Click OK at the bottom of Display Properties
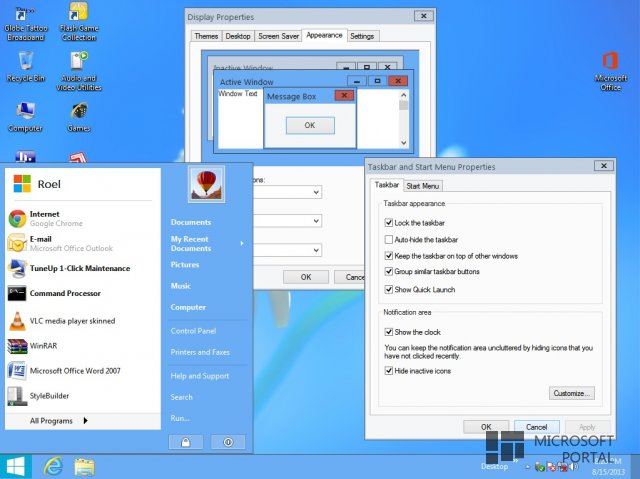640x479 pixels. pyautogui.click(x=306, y=277)
